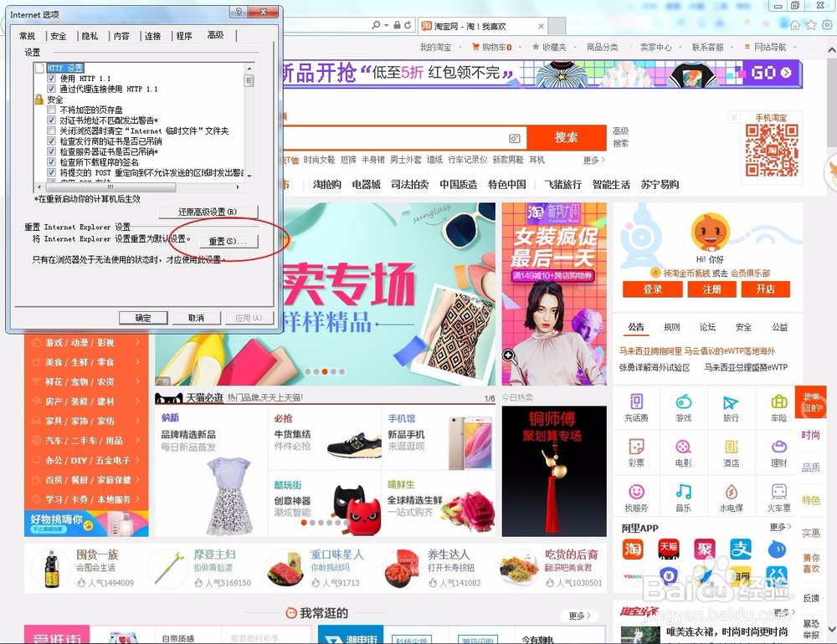Click settings list horizontal scrollbar thumb
This screenshot has width=837, height=644.
pyautogui.click(x=110, y=187)
